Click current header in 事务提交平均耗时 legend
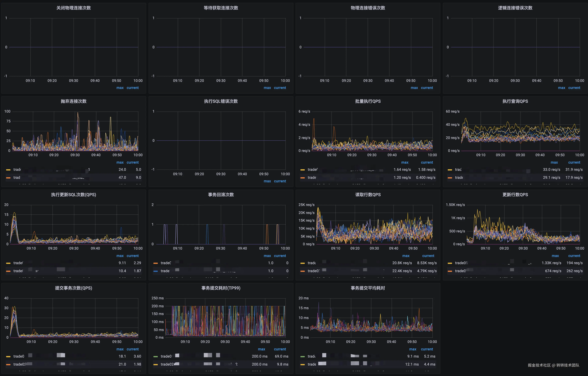Screen dimensions: 588x376 [427, 349]
